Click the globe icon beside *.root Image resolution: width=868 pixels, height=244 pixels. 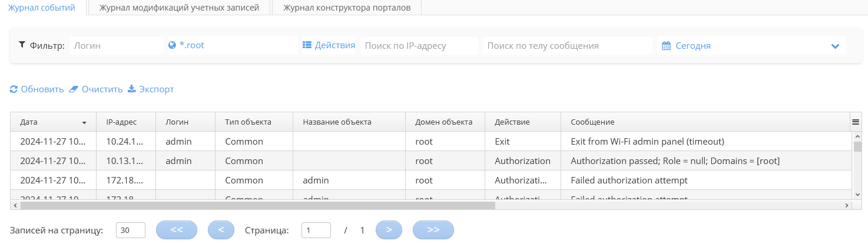tap(172, 45)
